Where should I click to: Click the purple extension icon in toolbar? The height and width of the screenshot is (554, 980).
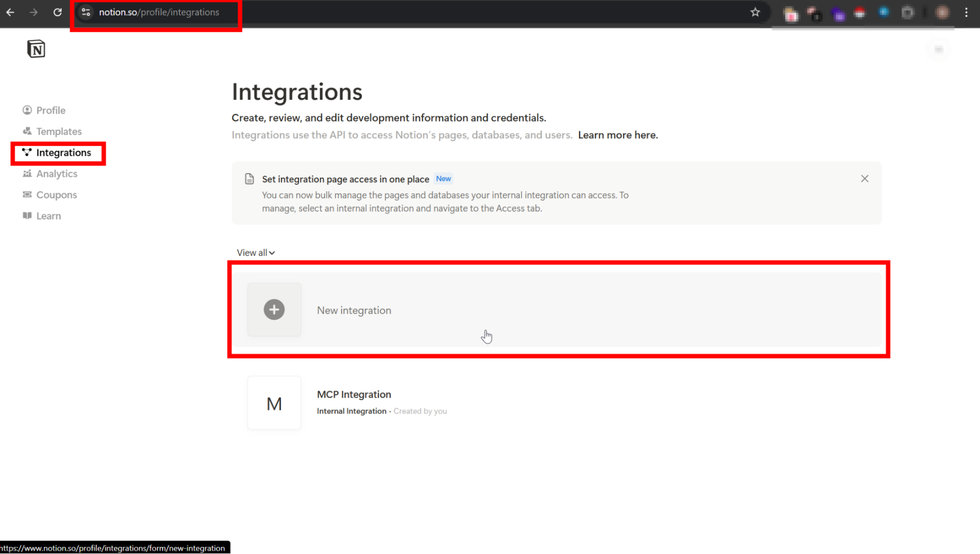coord(838,14)
